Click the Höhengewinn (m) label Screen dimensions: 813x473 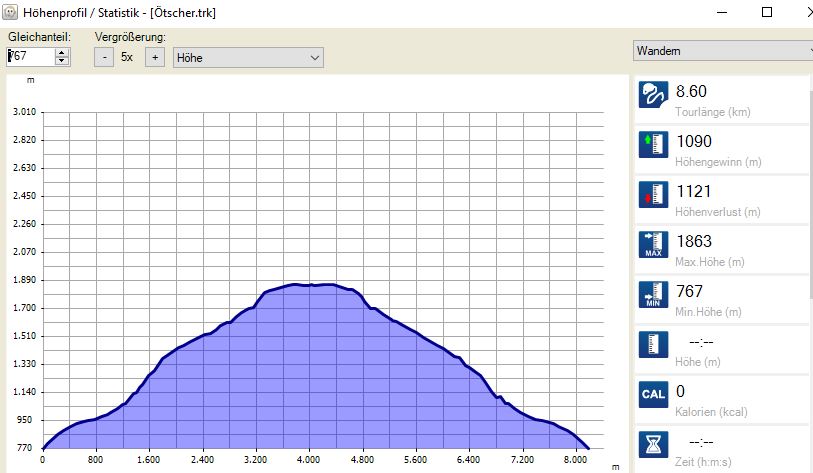(718, 162)
